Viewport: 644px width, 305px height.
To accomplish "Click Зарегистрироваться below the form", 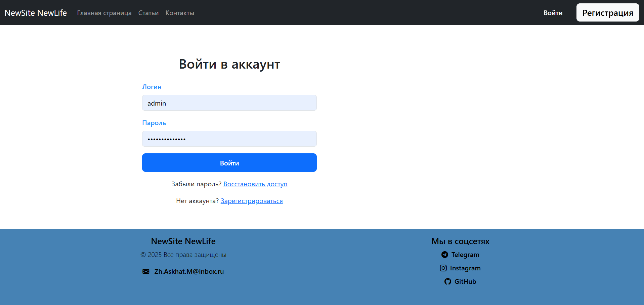I will (x=251, y=201).
